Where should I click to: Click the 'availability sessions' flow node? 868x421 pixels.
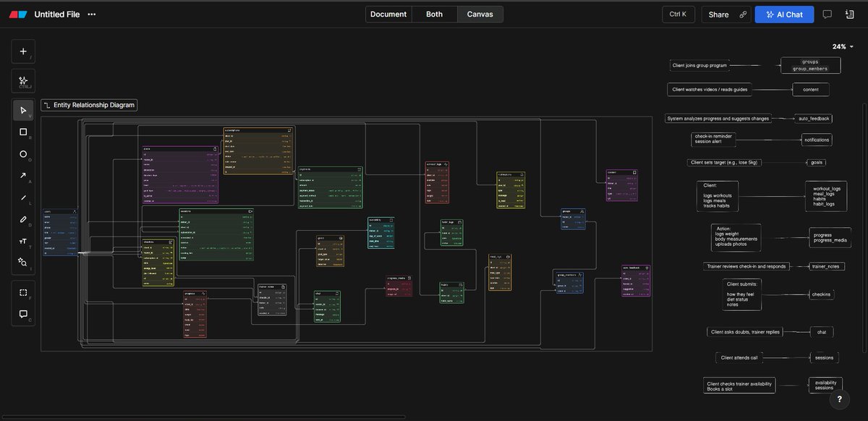pos(825,385)
